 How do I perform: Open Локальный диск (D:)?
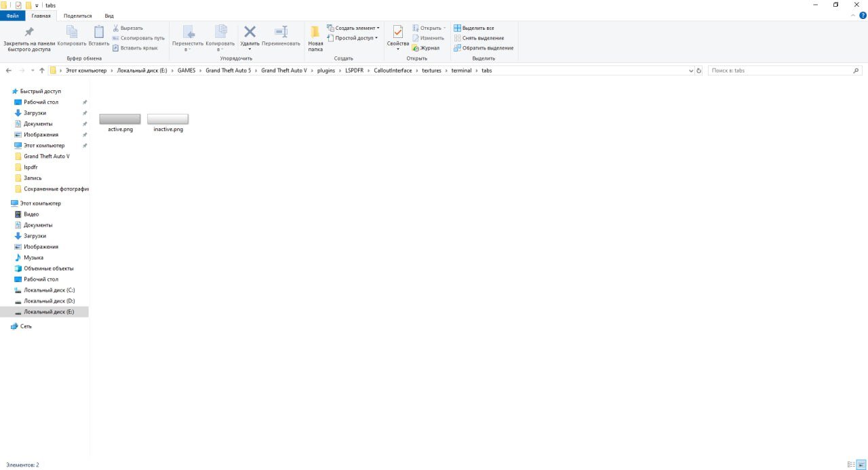coord(49,301)
